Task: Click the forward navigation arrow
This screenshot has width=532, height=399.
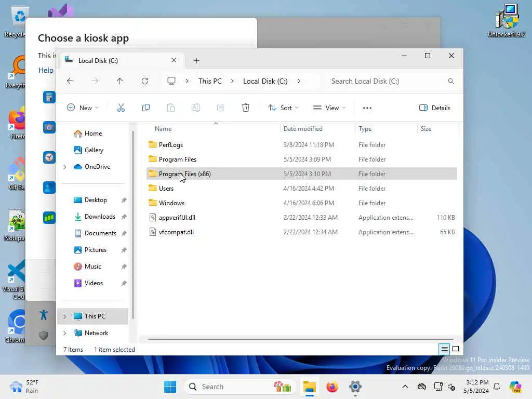Action: pyautogui.click(x=95, y=81)
